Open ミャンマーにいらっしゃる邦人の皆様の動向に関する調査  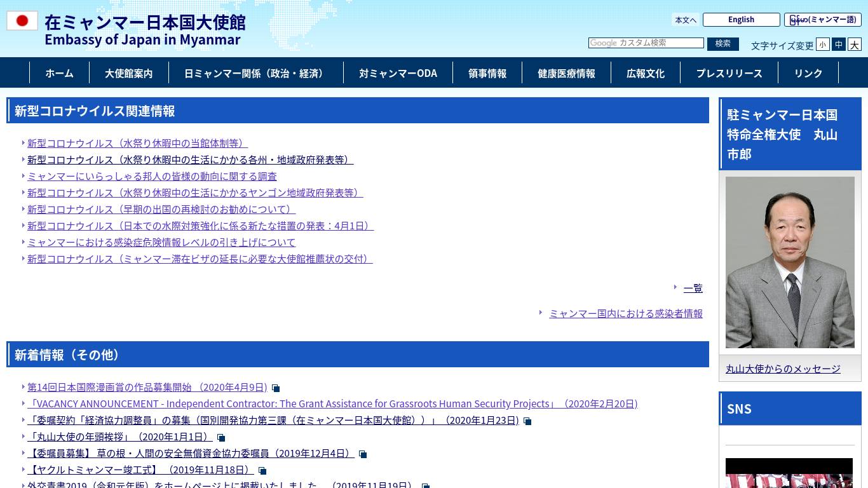pyautogui.click(x=152, y=177)
